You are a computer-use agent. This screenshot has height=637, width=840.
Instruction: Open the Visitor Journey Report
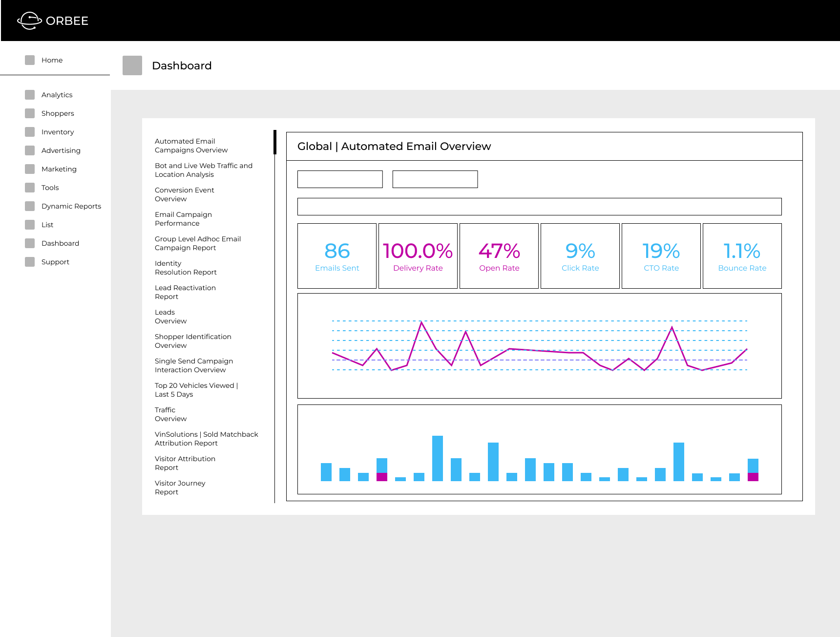[x=180, y=488]
